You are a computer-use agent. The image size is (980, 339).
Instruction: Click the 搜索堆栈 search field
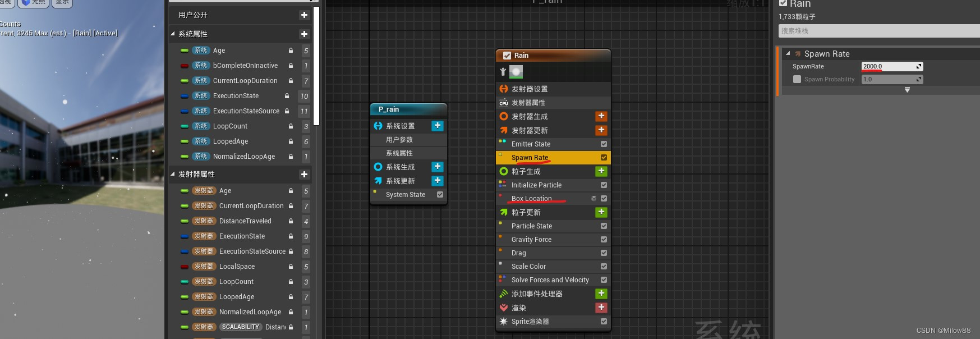879,31
